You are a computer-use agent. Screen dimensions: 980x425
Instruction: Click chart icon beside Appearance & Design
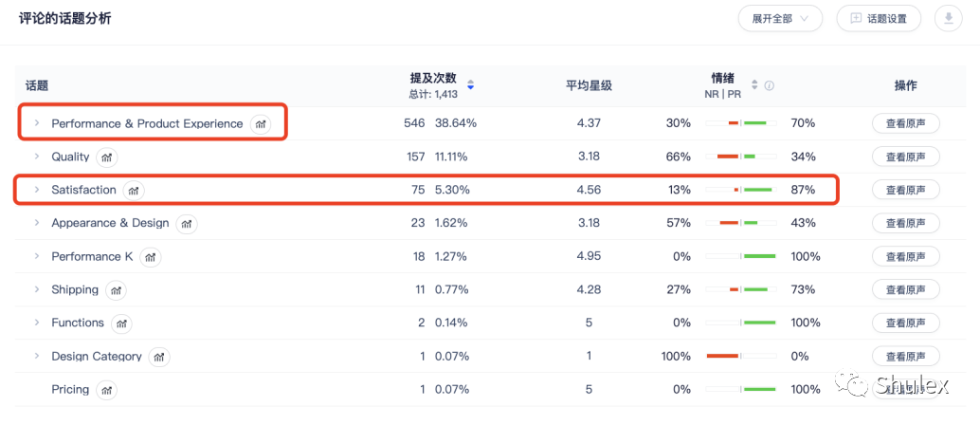click(x=187, y=224)
